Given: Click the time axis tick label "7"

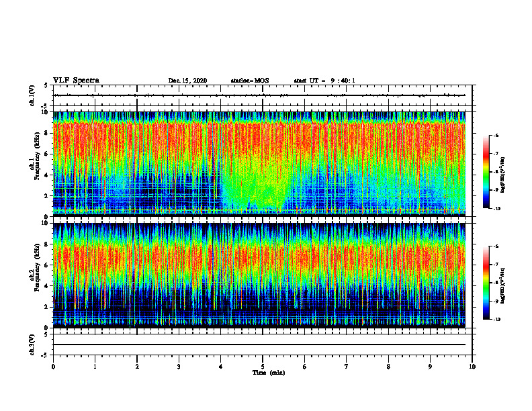Looking at the screenshot, I should coord(347,367).
